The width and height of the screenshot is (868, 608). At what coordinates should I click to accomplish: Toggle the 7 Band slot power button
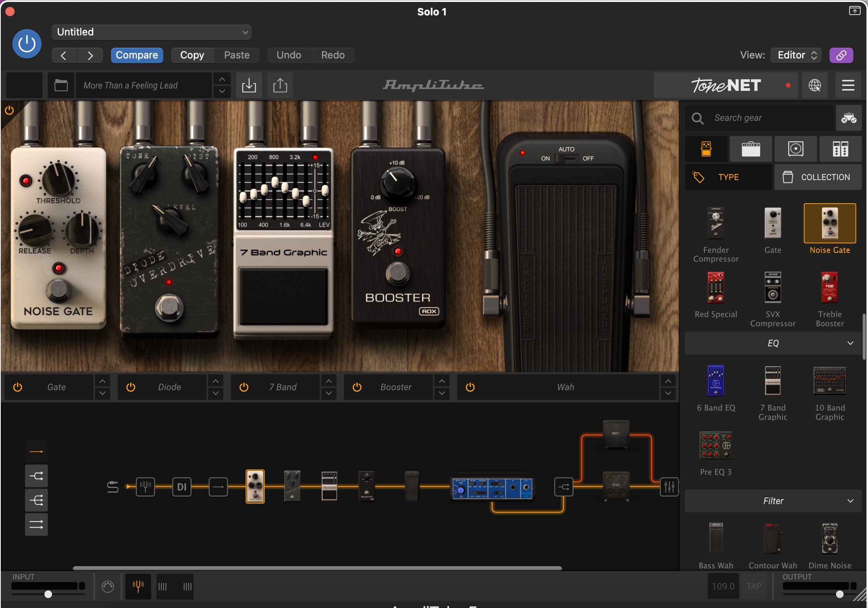(x=244, y=387)
